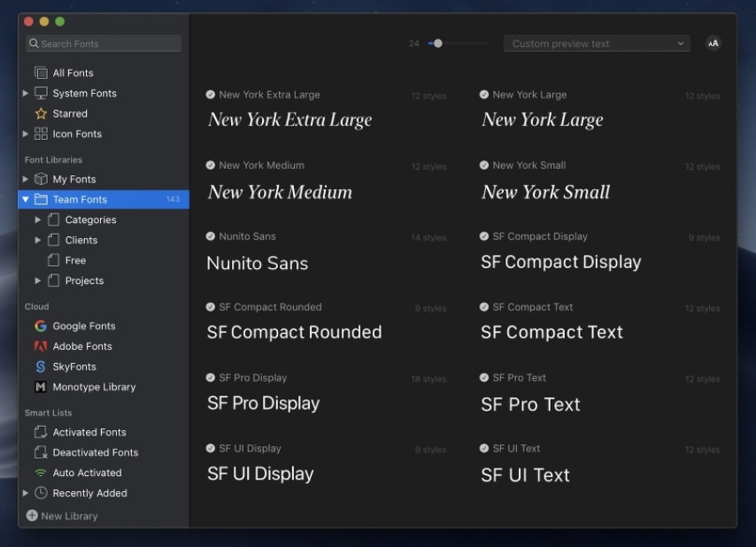Collapse the Team Fonts library
Image resolution: width=756 pixels, height=547 pixels.
[x=26, y=199]
